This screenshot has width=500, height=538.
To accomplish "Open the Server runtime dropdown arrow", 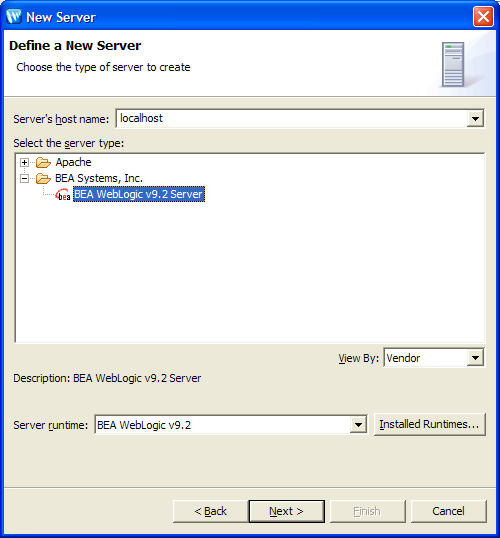I will pos(358,425).
